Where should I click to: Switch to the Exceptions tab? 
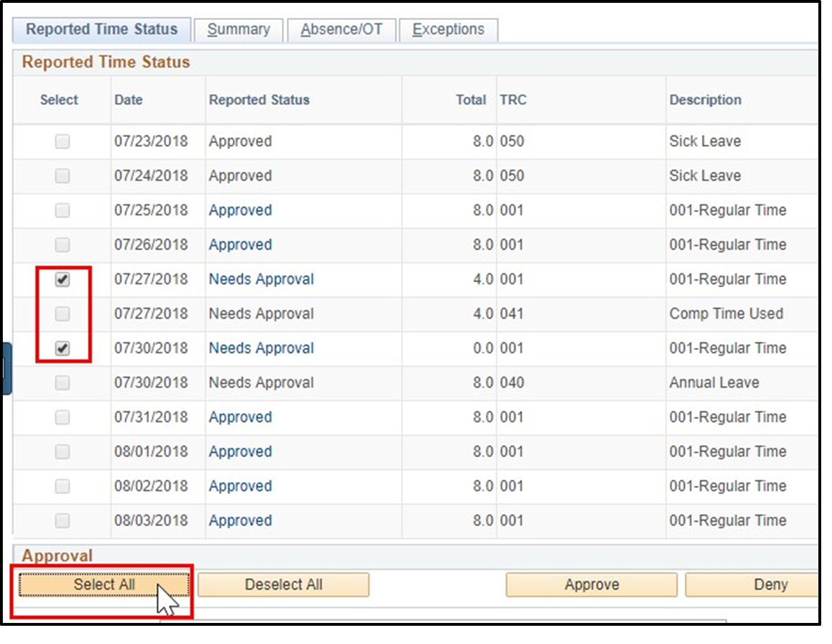point(449,29)
